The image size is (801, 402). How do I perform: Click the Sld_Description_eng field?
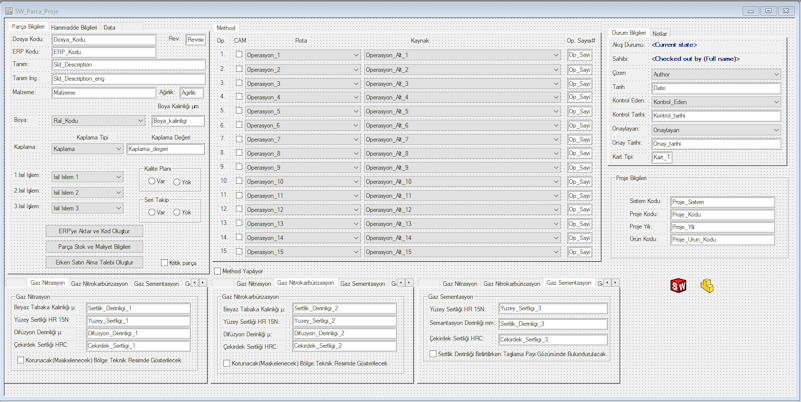tap(129, 79)
